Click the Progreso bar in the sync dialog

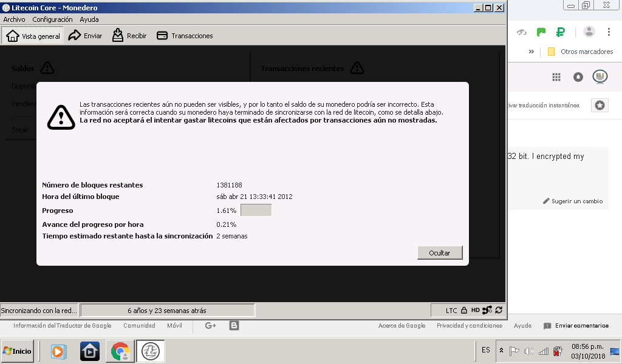[x=256, y=211]
